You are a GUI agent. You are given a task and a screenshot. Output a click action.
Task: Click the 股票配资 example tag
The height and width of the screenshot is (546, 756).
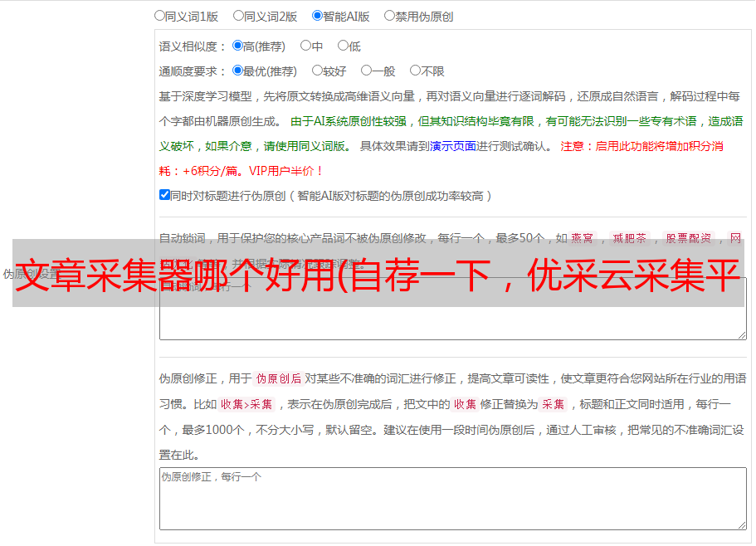pos(689,238)
